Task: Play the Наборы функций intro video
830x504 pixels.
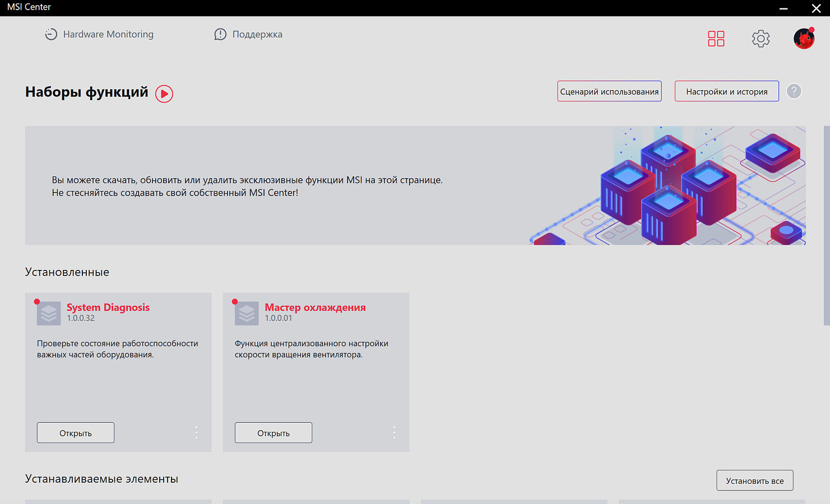Action: pos(164,94)
